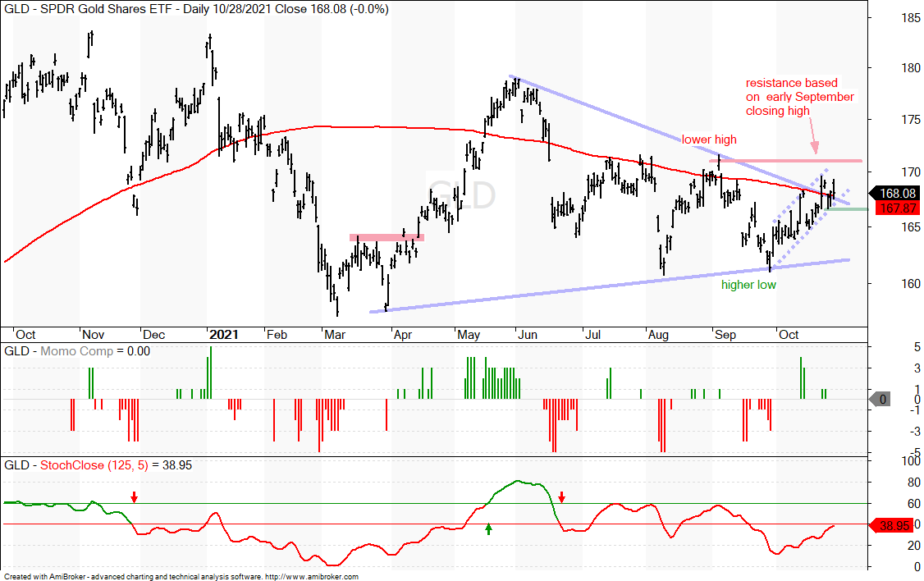Select the Sep month label on time axis
Viewport: 924px width, 581px height.
coord(725,335)
